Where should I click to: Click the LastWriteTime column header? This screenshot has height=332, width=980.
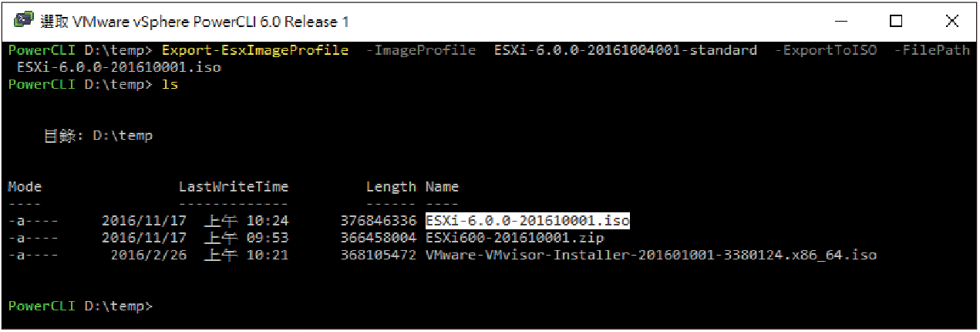point(234,187)
